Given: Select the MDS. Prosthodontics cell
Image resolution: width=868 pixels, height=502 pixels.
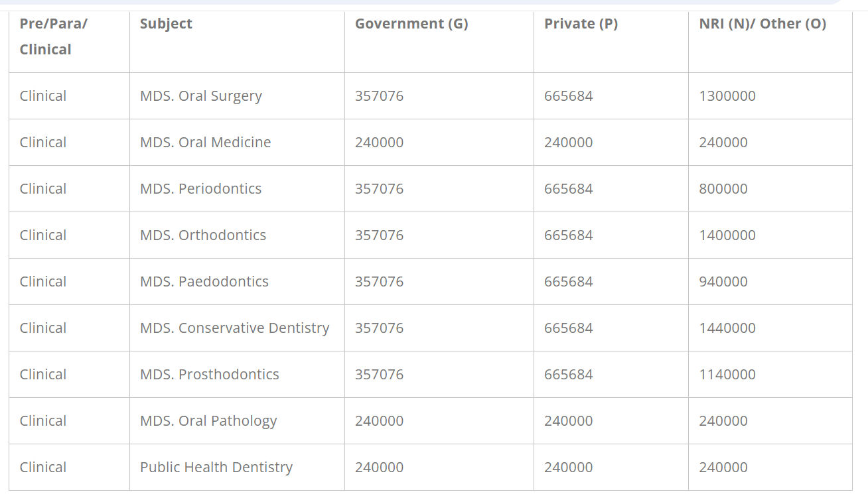Looking at the screenshot, I should tap(209, 375).
